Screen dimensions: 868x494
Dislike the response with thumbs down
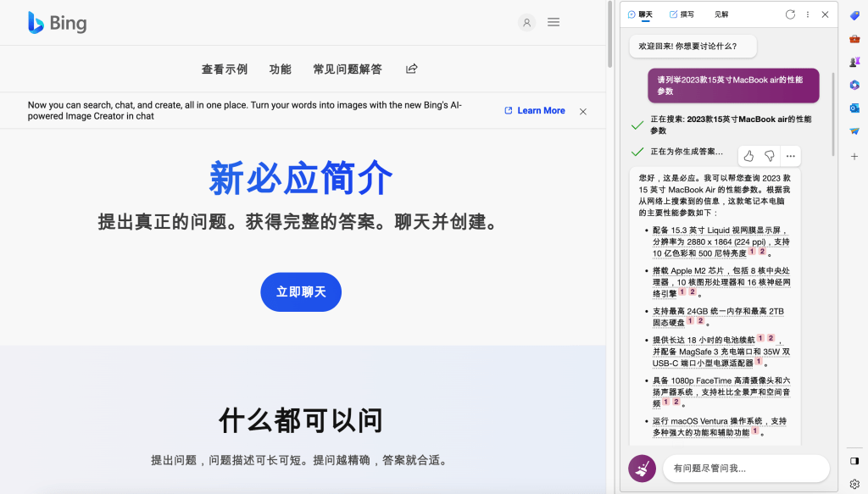[x=770, y=156]
